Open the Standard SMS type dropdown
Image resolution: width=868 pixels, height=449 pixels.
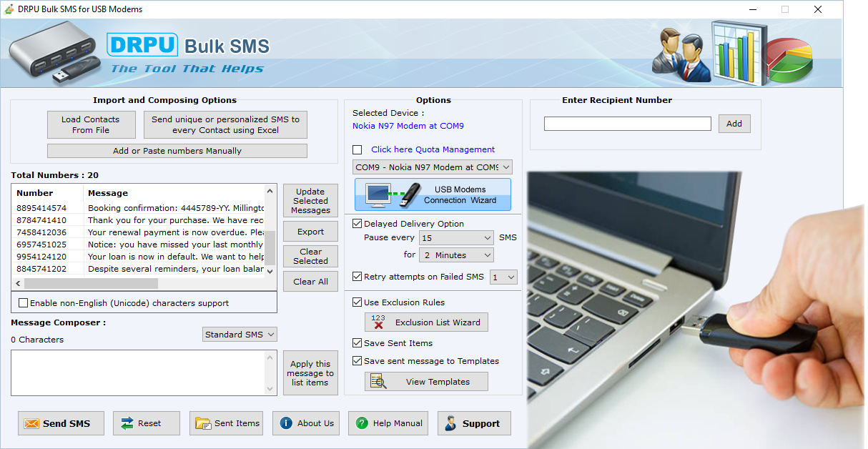click(240, 335)
